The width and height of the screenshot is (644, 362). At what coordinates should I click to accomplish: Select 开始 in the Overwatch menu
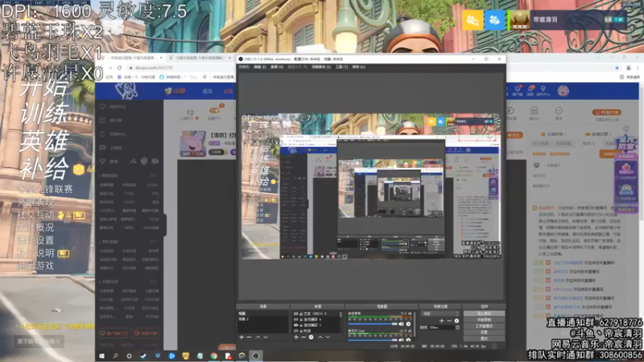[x=43, y=88]
